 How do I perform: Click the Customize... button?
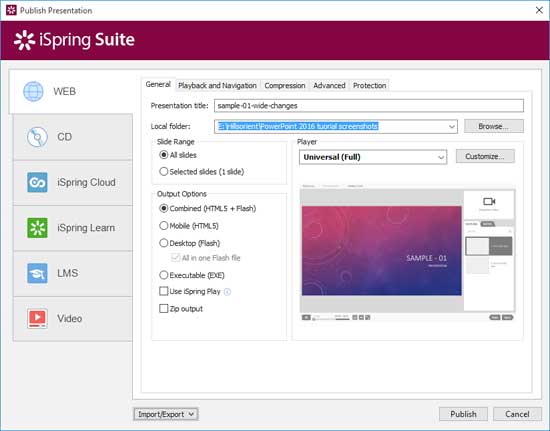[x=485, y=156]
